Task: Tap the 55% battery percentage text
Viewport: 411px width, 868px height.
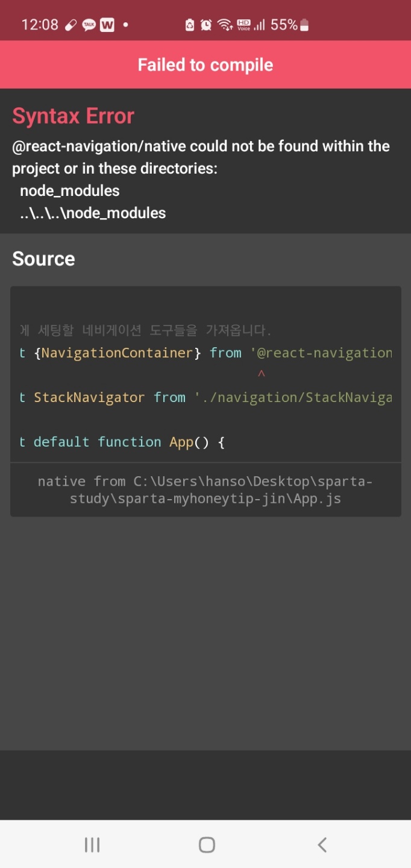Action: point(284,25)
